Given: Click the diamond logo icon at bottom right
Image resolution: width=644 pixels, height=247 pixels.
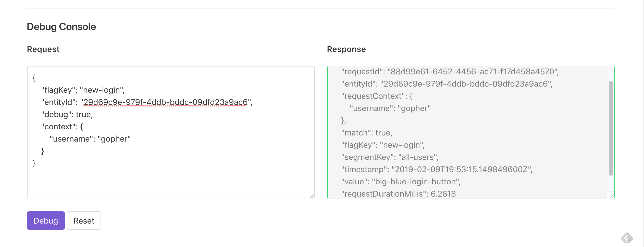Looking at the screenshot, I should click(x=627, y=238).
